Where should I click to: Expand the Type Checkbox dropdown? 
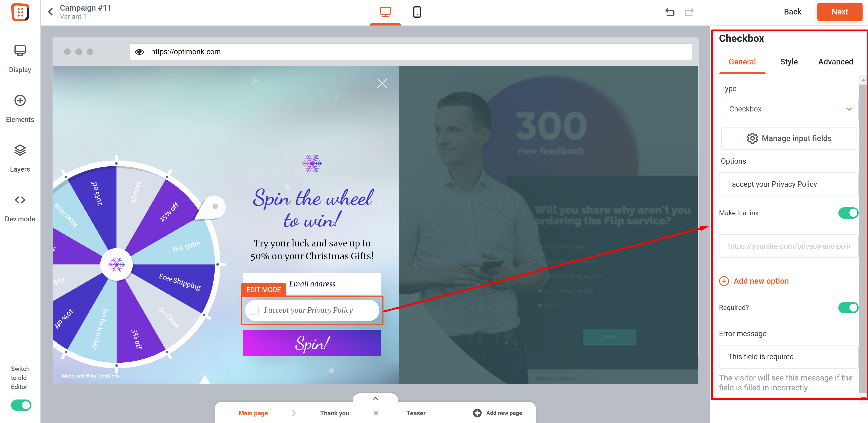click(789, 109)
